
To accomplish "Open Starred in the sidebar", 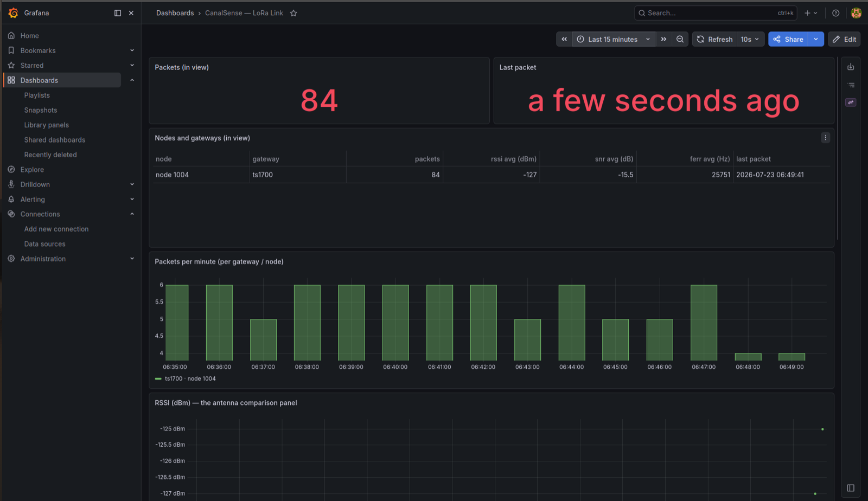I will click(x=32, y=66).
